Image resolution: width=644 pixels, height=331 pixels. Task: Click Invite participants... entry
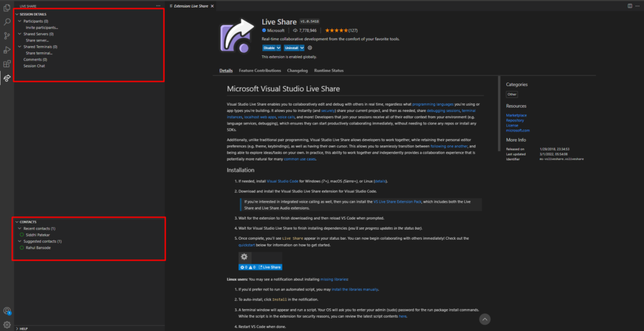pos(42,28)
